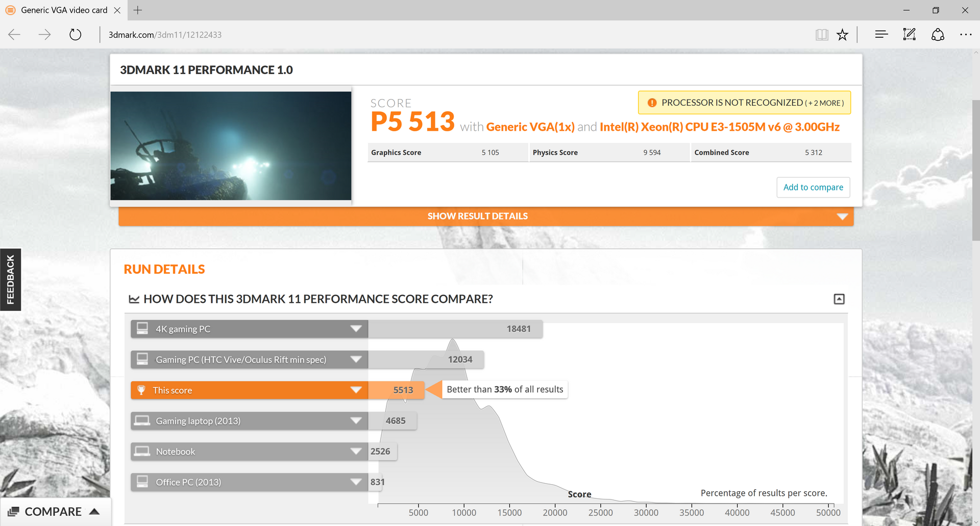Open reading view book icon

point(822,35)
